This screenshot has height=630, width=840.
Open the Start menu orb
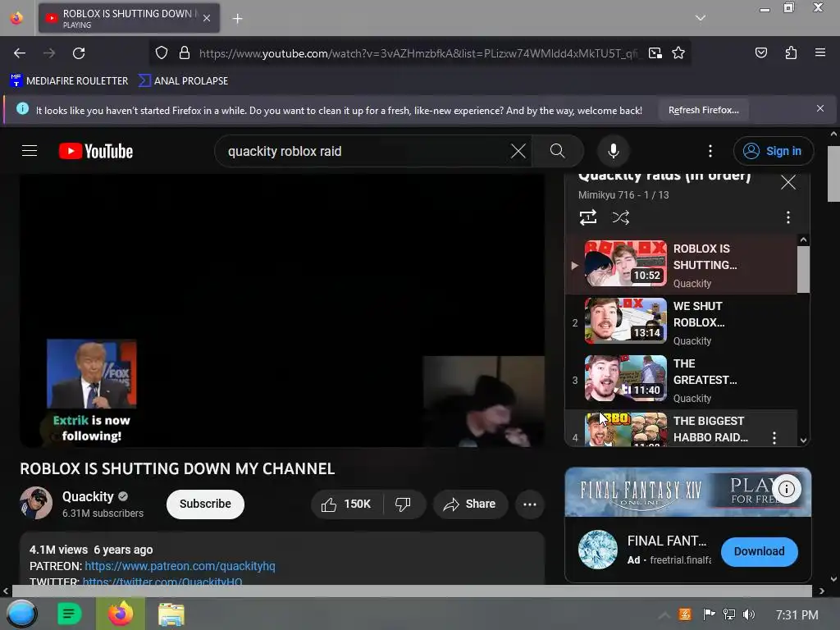pos(21,614)
